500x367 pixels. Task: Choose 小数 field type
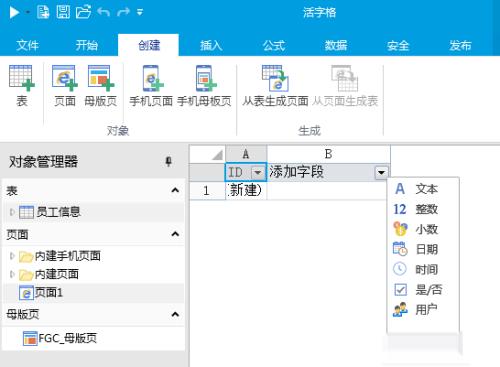[423, 229]
